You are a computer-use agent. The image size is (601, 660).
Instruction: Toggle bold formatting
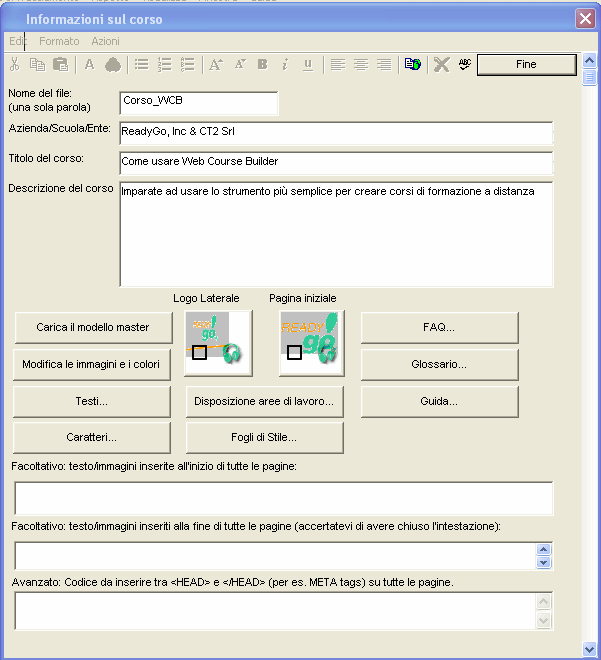pyautogui.click(x=263, y=64)
